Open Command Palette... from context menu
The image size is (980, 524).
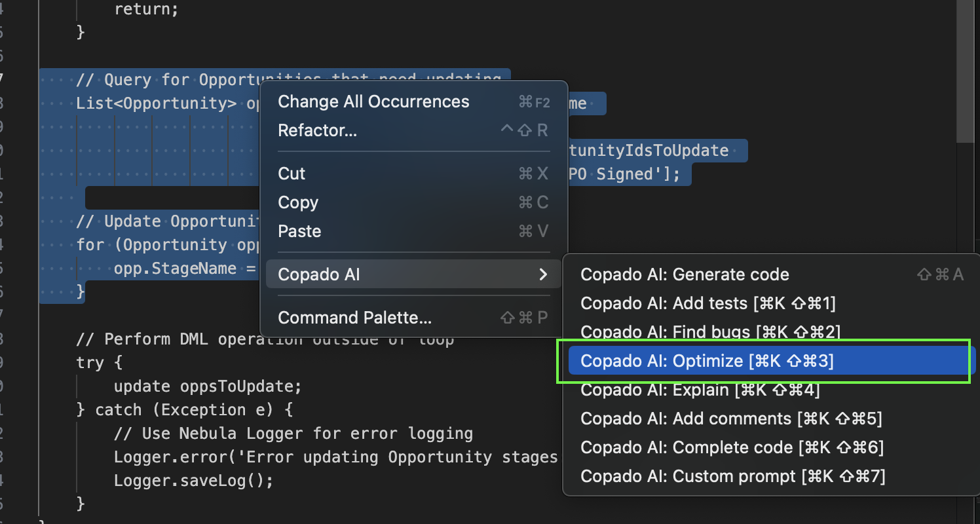[x=354, y=318]
